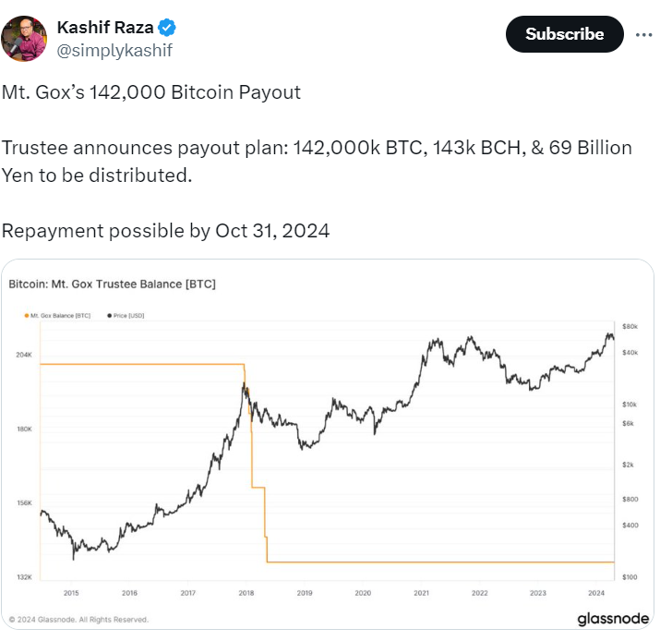Open the Kashif Raza display name link
The width and height of the screenshot is (672, 641).
point(106,27)
